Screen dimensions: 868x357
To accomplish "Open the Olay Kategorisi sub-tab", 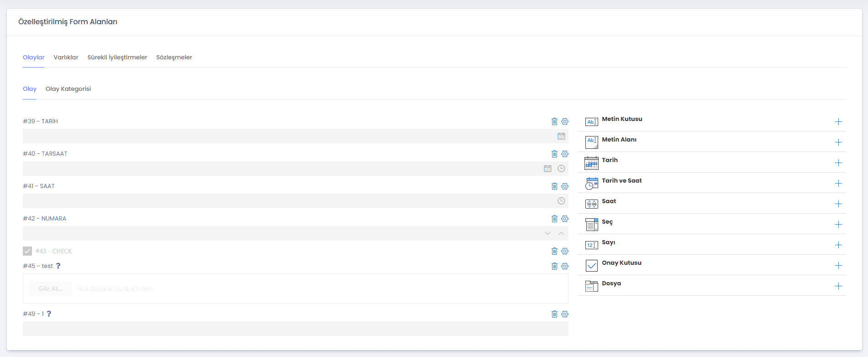I will point(68,89).
